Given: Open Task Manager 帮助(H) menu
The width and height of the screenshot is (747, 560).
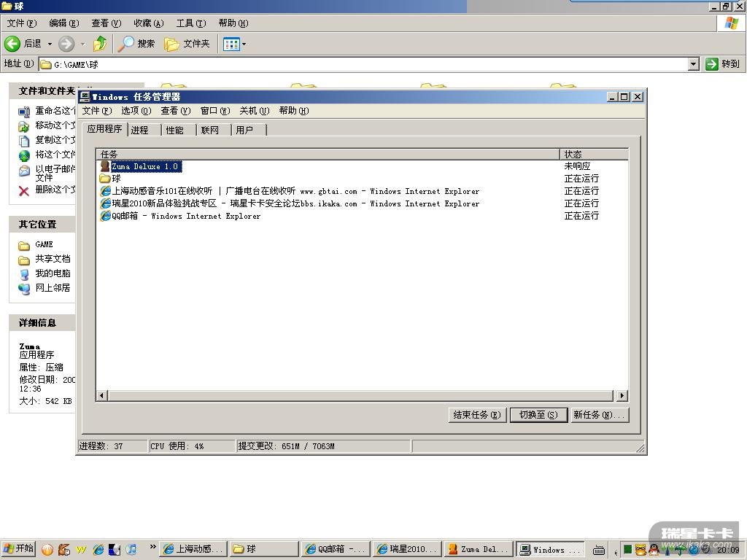Looking at the screenshot, I should pos(294,111).
